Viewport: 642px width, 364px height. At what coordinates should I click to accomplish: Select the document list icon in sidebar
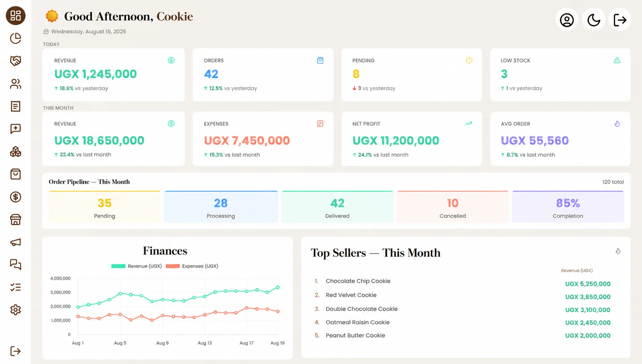pos(16,106)
